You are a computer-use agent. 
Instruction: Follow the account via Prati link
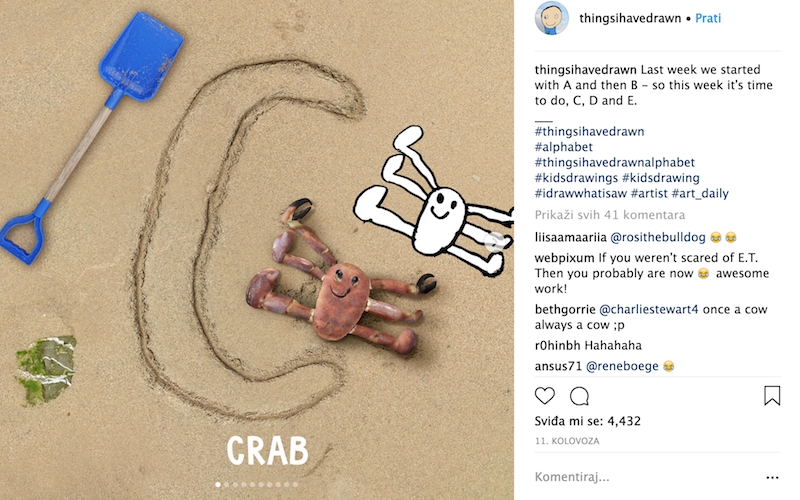(708, 18)
